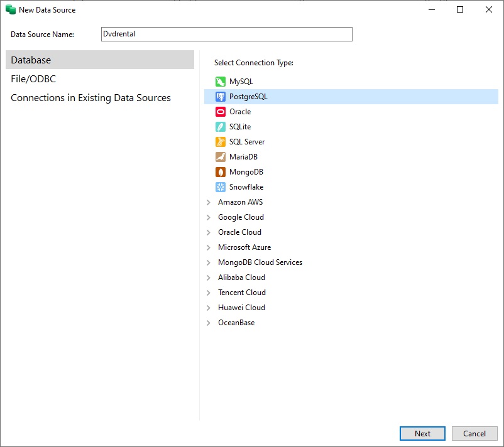This screenshot has width=504, height=447.
Task: Select the Oracle connection type label
Action: (240, 112)
